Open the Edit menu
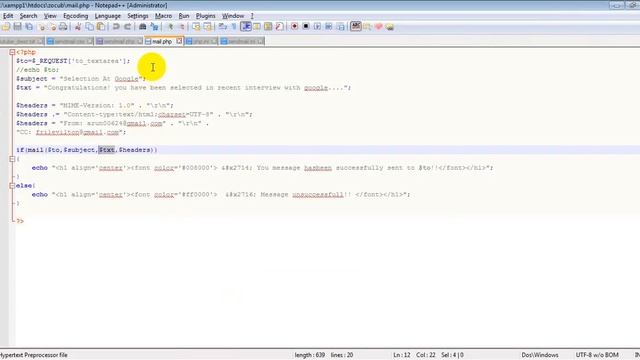 8,16
